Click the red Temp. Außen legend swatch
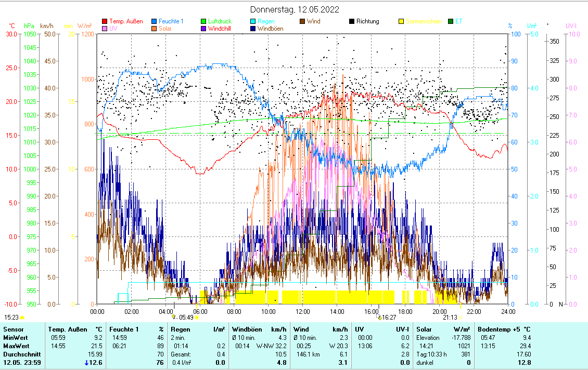The height and width of the screenshot is (370, 588). 105,22
